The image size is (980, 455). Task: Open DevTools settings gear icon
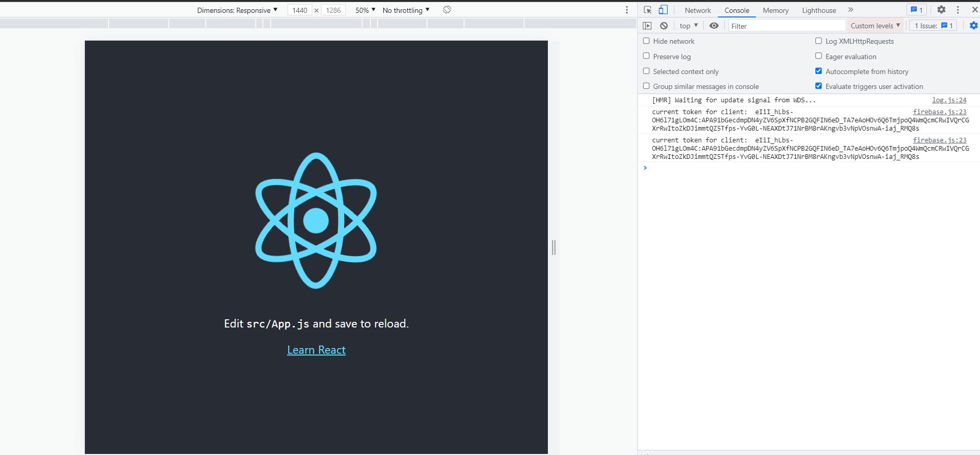941,10
